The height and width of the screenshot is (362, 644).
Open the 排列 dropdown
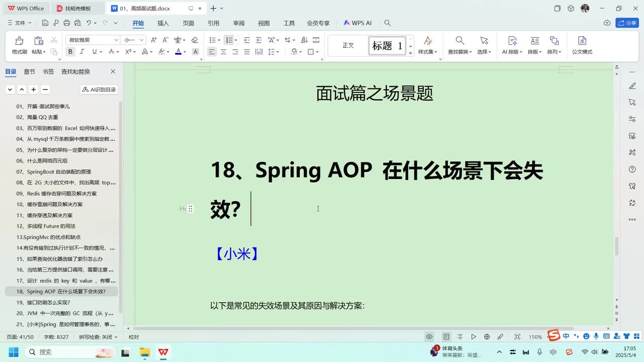(554, 52)
